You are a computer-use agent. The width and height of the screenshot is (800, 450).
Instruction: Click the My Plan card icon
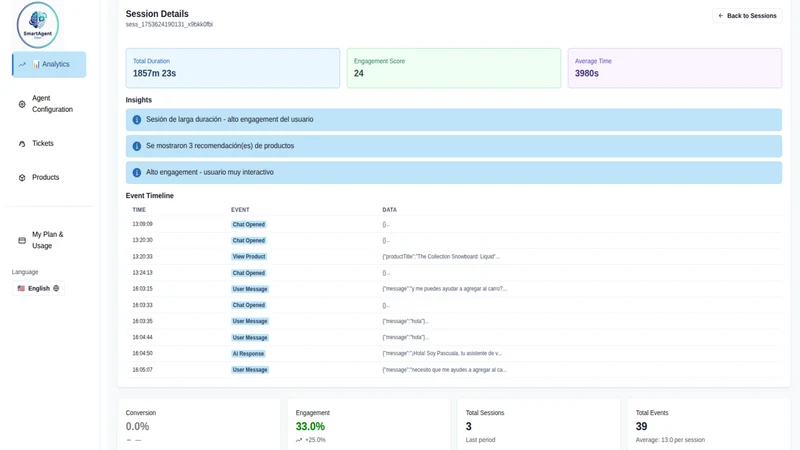click(22, 240)
